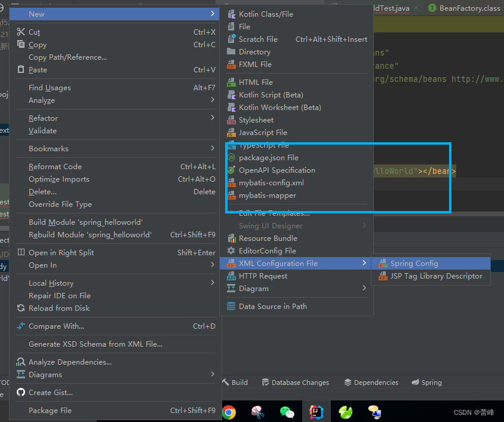This screenshot has height=422, width=504.
Task: Expand the Open In submenu
Action: click(213, 265)
